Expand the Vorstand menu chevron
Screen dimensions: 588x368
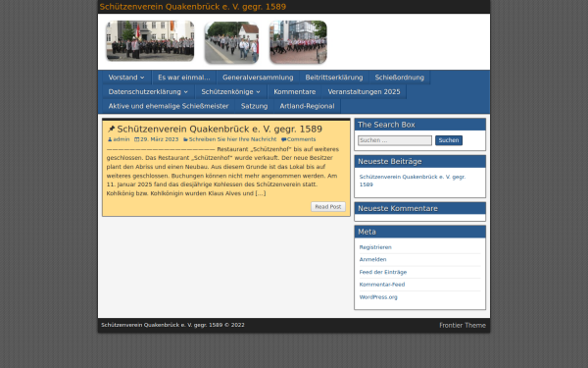pyautogui.click(x=142, y=78)
